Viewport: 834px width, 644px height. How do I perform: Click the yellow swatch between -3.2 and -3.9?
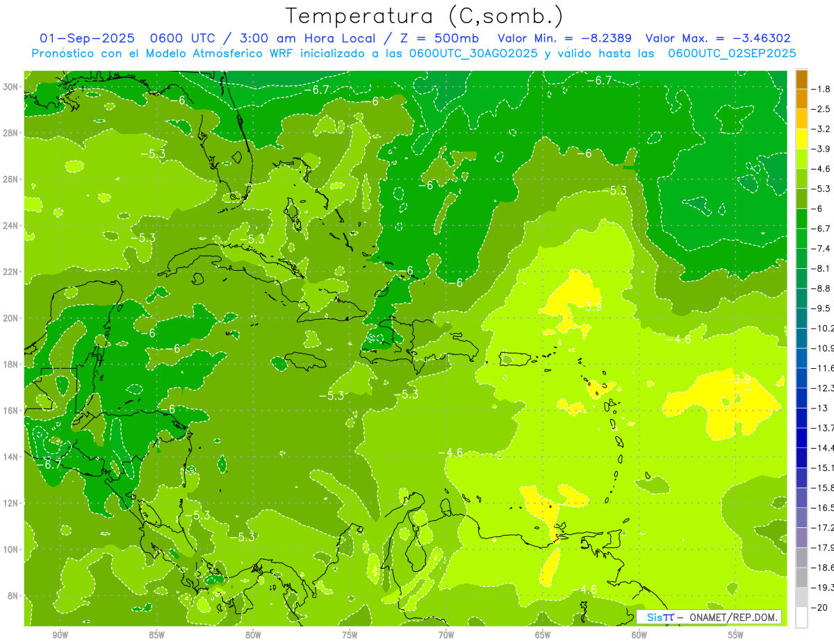(x=801, y=139)
